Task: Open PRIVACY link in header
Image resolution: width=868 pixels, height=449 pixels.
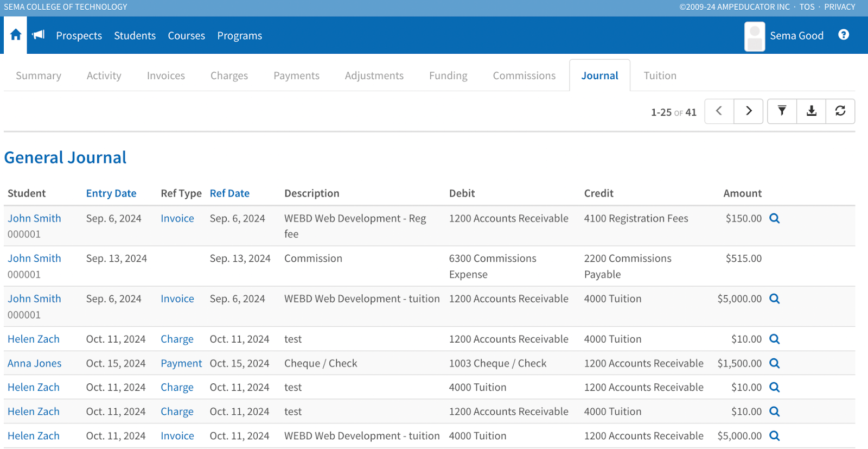Action: (x=840, y=7)
